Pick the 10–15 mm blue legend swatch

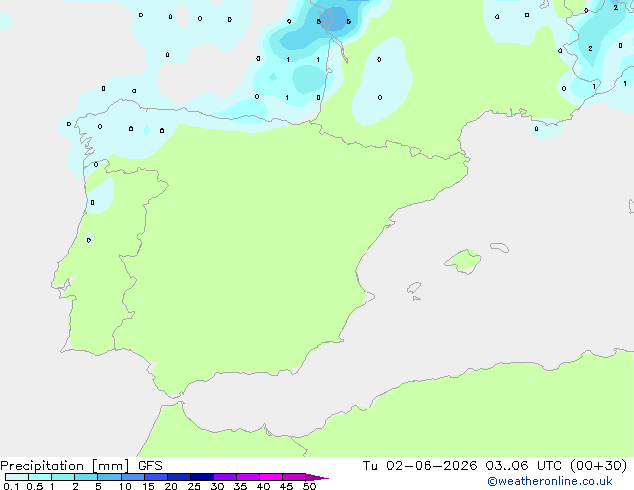click(x=133, y=477)
